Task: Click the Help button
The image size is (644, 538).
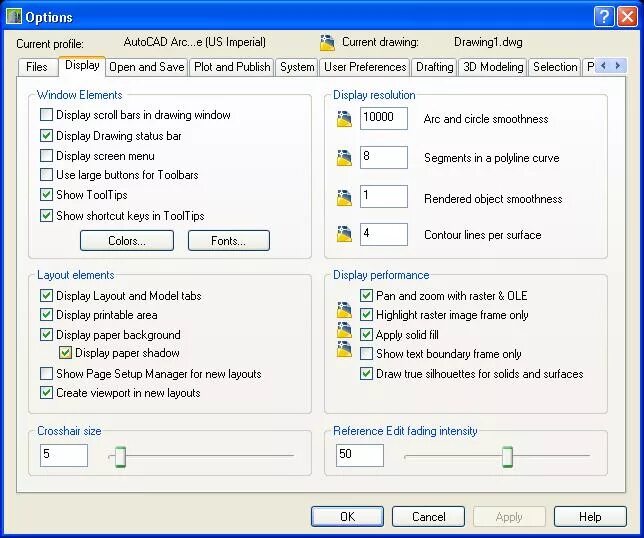Action: click(590, 516)
